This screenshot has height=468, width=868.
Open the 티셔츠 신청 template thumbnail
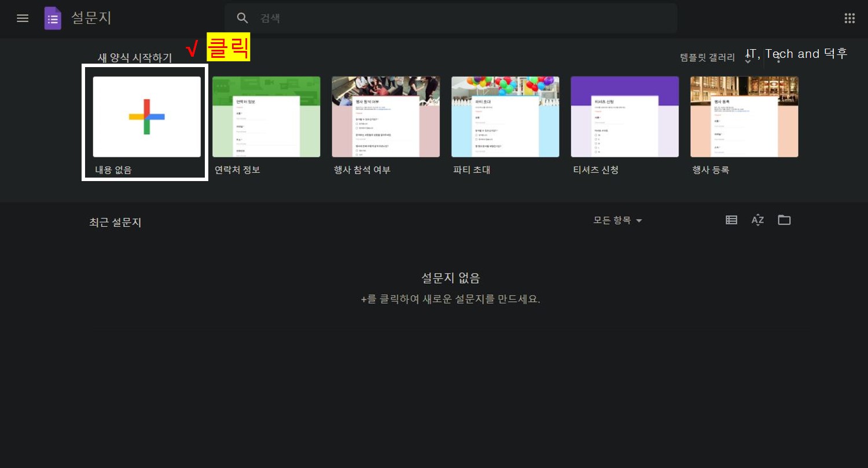(x=625, y=117)
